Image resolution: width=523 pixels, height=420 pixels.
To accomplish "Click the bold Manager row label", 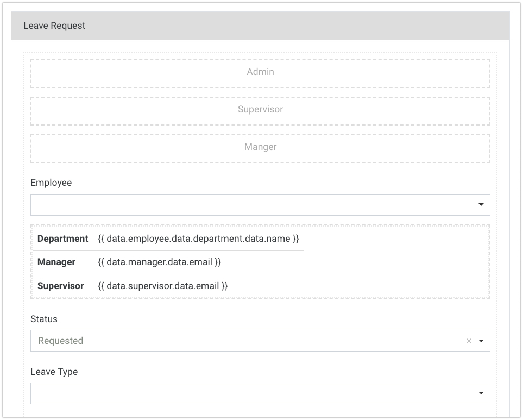I will tap(56, 262).
